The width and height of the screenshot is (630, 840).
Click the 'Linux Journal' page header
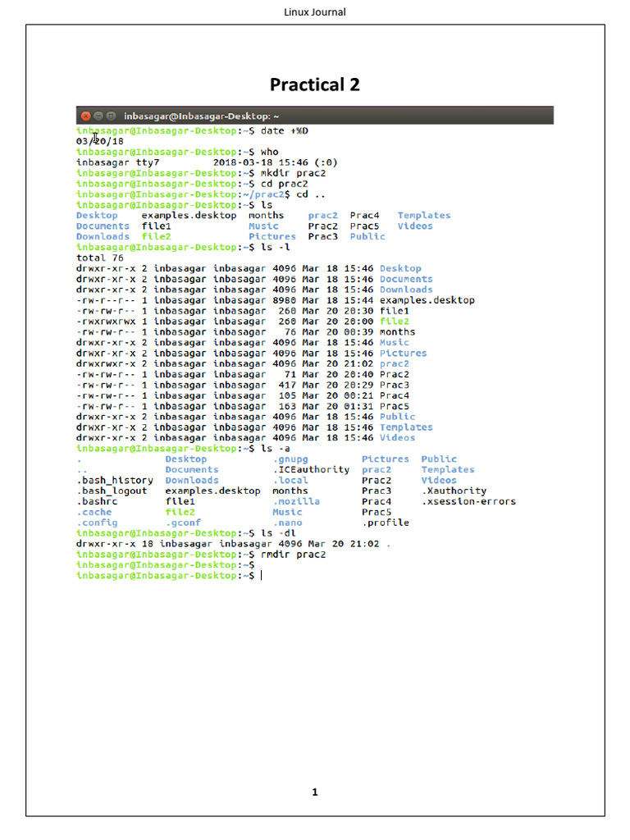(315, 11)
